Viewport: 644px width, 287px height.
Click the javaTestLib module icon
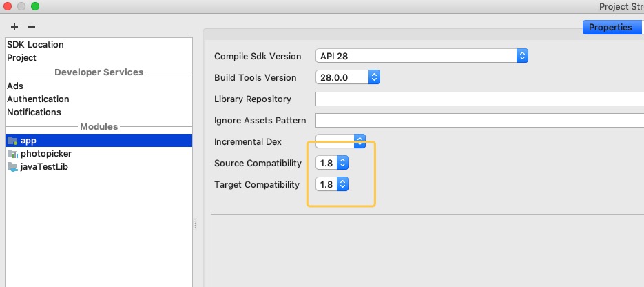(12, 166)
